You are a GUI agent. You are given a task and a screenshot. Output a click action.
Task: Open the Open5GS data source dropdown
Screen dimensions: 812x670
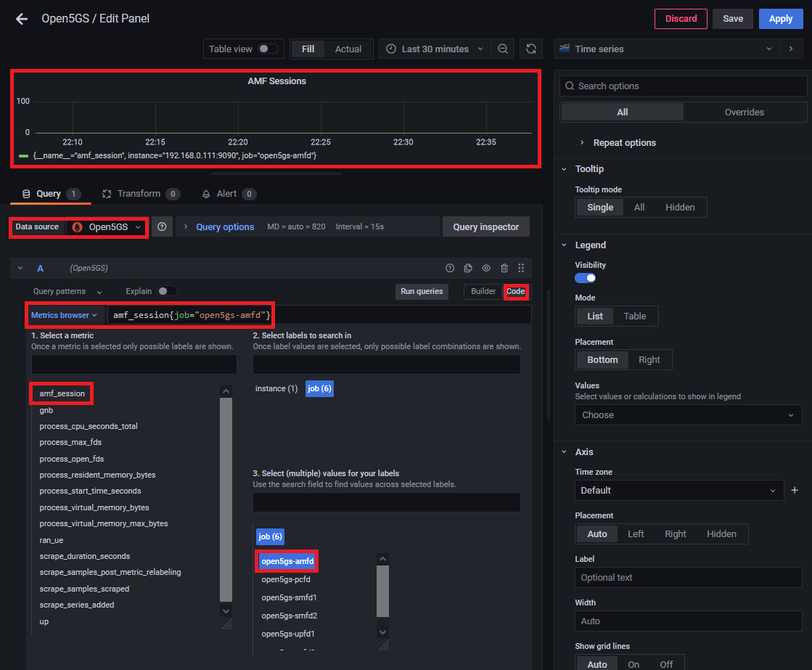pyautogui.click(x=107, y=227)
